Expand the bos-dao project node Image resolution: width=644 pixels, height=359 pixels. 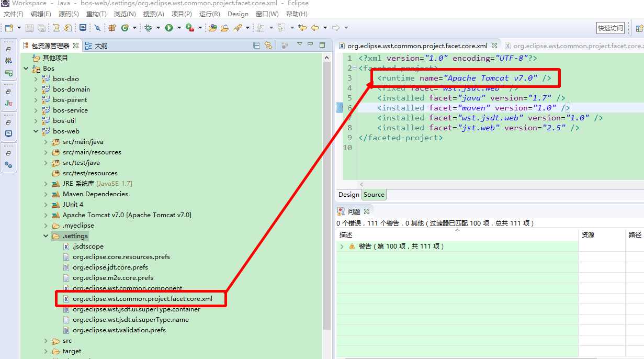36,79
